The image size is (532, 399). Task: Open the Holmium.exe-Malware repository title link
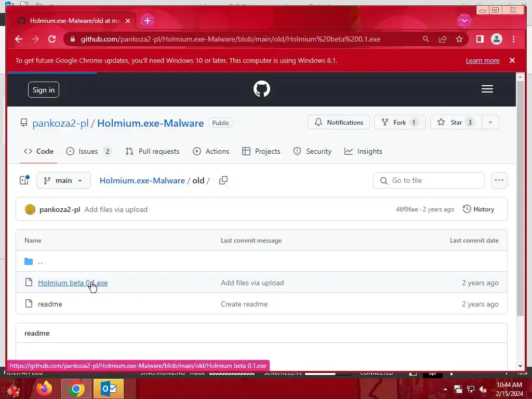(150, 123)
